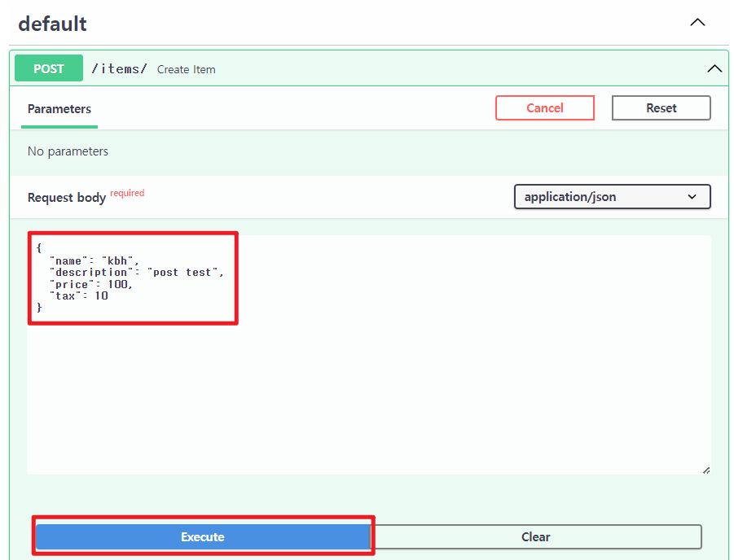Reset the request body values
This screenshot has width=734, height=560.
point(661,108)
